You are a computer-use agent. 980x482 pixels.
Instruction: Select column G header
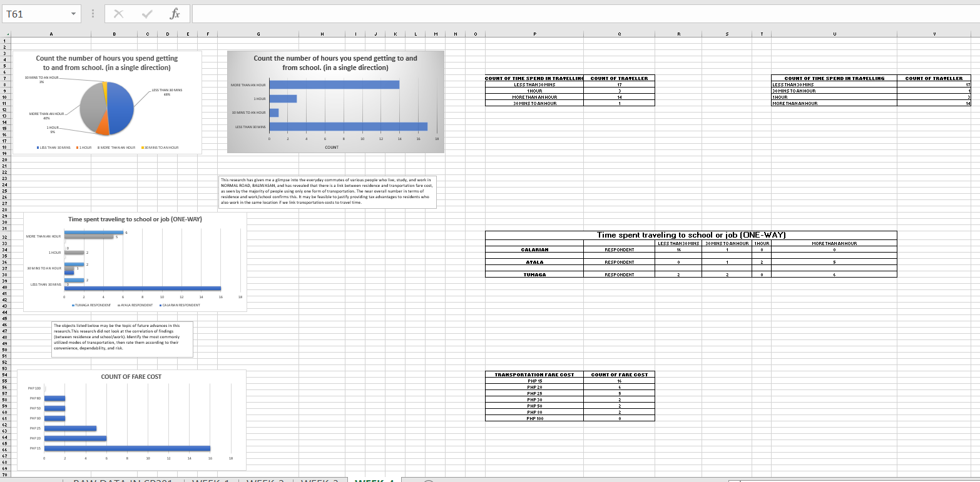tap(258, 33)
